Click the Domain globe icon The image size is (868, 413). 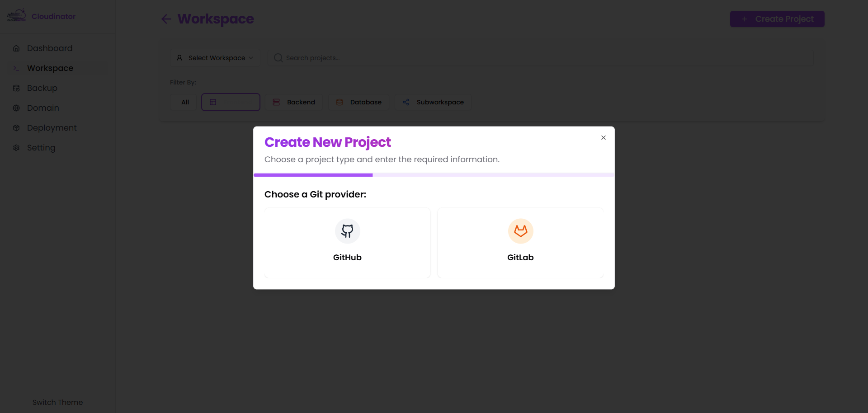(x=16, y=108)
